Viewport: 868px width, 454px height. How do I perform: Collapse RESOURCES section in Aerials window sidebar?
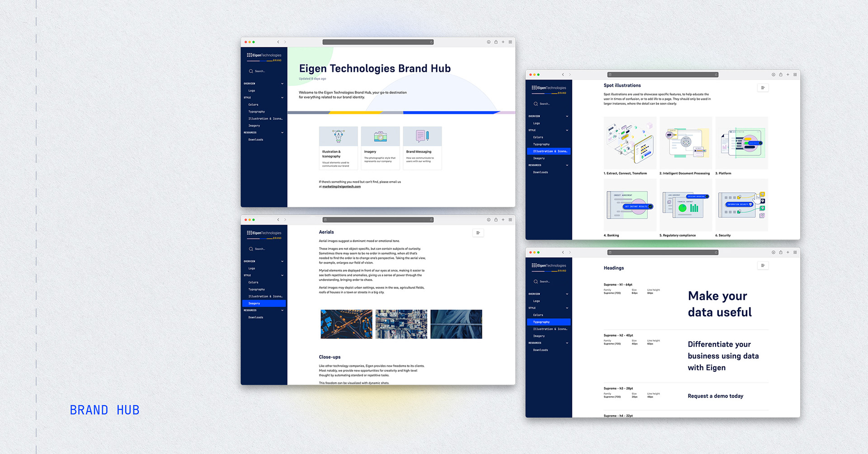282,310
